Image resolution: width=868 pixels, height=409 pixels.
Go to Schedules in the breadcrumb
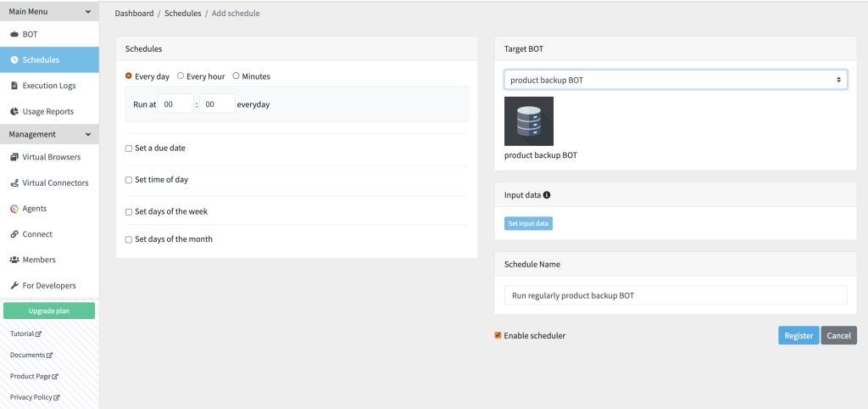click(x=183, y=14)
